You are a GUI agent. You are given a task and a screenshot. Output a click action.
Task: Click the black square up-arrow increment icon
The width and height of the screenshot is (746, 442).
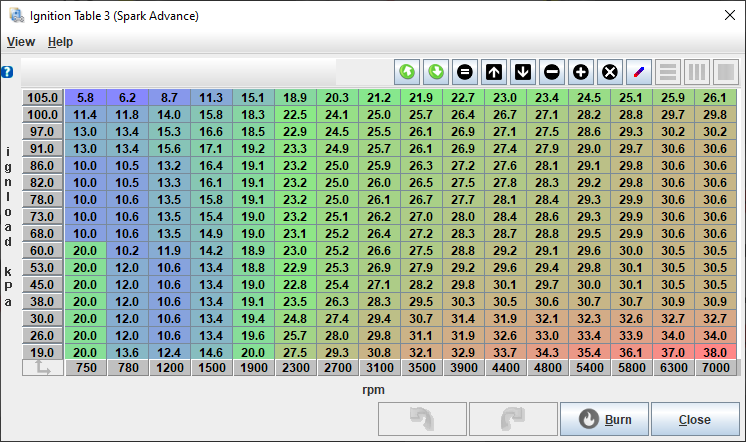pos(494,72)
